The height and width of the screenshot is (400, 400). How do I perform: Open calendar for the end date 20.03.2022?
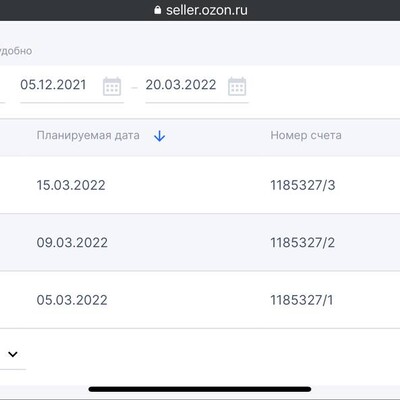pos(237,86)
